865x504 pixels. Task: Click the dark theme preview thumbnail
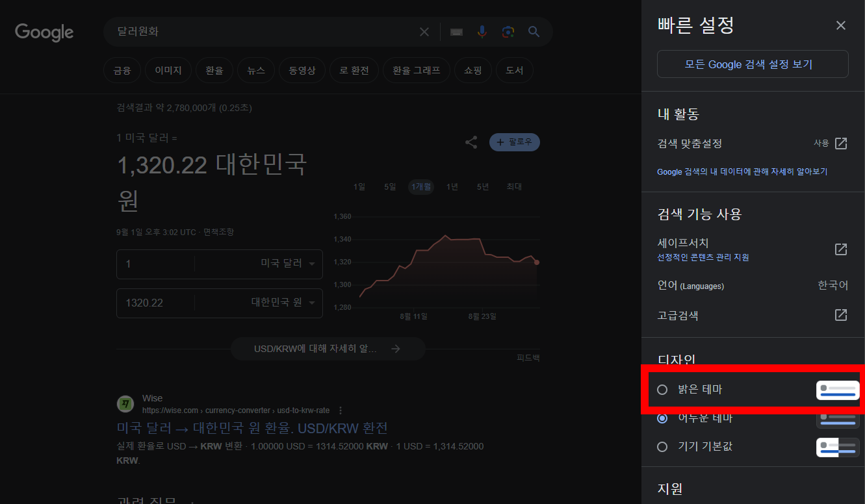click(x=838, y=419)
